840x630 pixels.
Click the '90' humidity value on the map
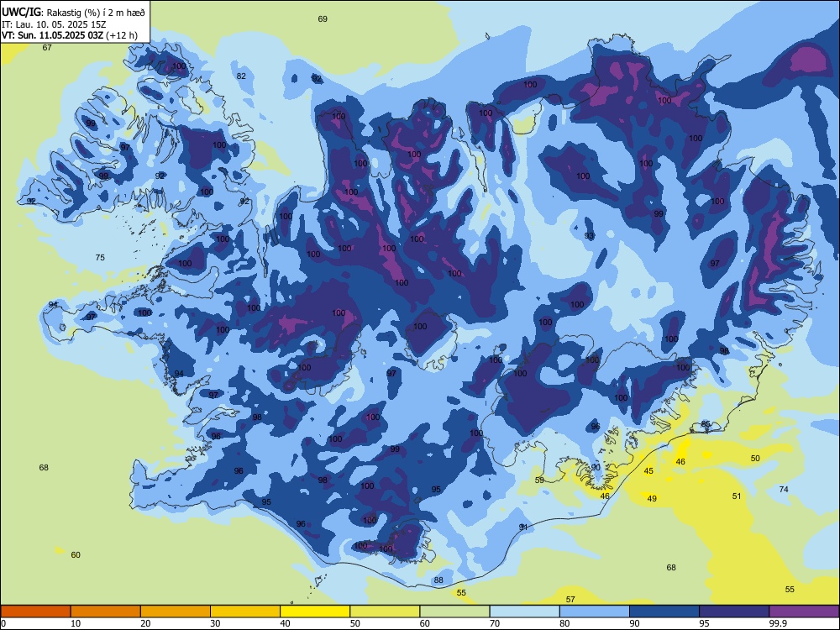(x=596, y=467)
